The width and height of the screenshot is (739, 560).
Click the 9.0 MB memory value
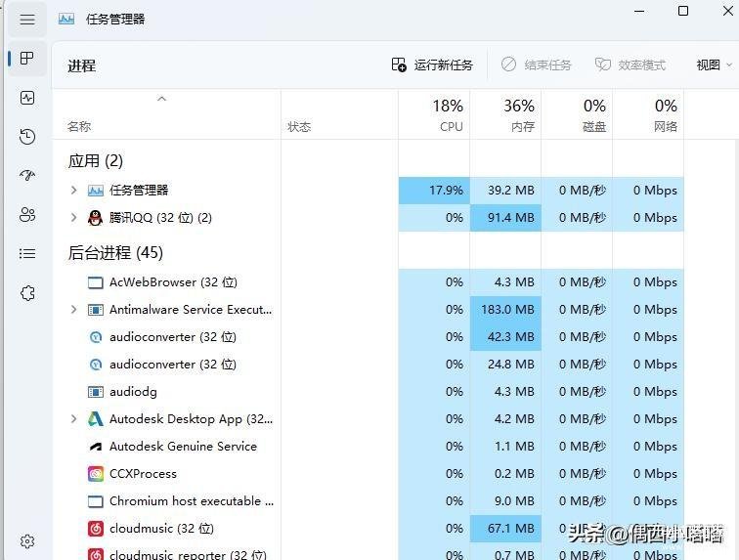(x=514, y=501)
